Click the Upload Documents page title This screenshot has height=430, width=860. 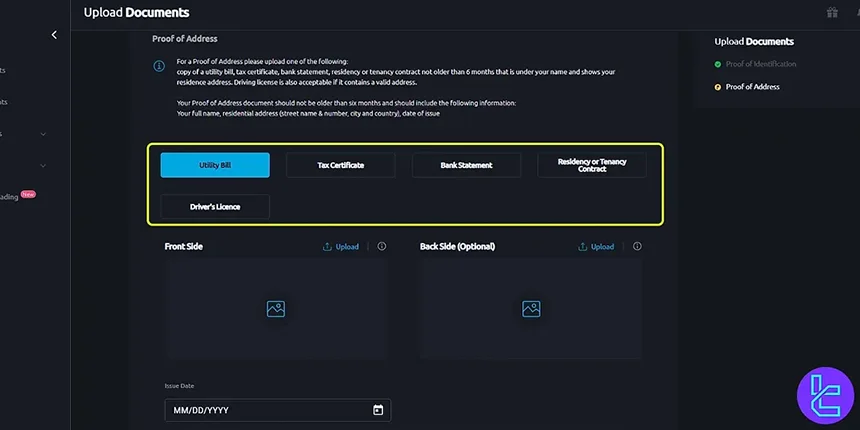[x=137, y=13]
